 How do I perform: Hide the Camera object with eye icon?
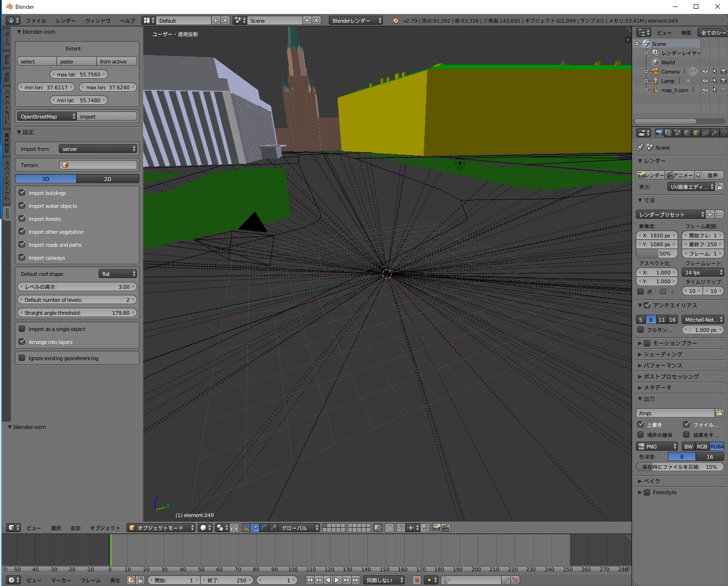click(705, 71)
